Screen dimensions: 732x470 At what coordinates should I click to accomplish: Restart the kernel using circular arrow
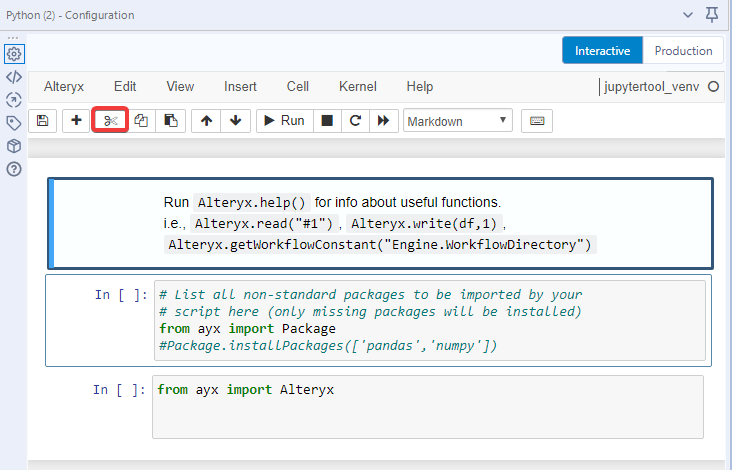[354, 121]
